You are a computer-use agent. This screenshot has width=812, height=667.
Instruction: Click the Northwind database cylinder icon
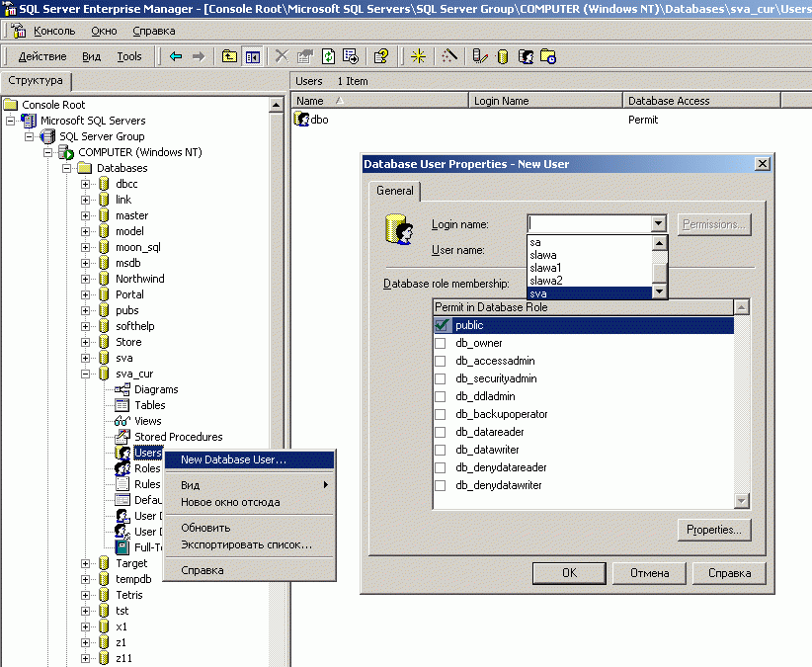click(x=104, y=279)
